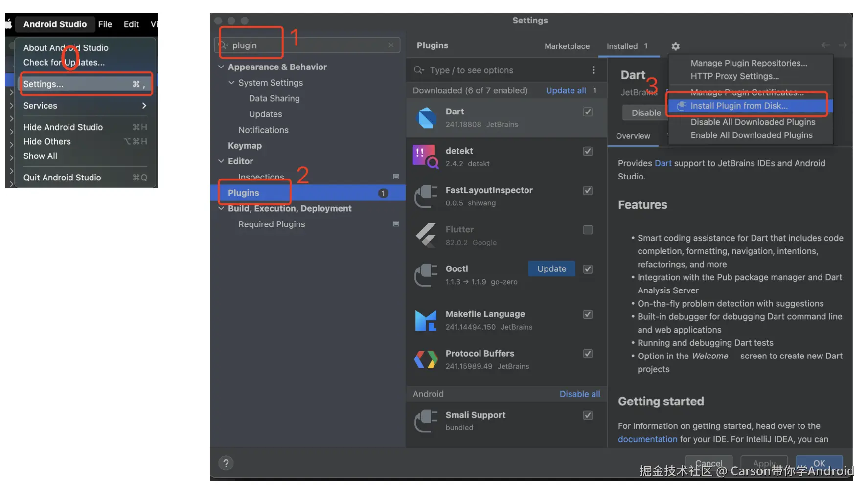Screen dimensions: 868x491
Task: Open the plugin list options kebab menu
Action: click(594, 70)
